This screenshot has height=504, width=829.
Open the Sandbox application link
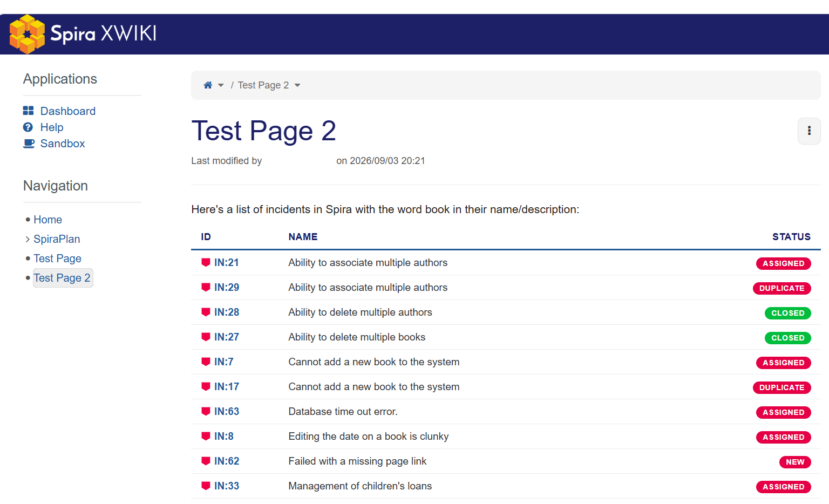[x=63, y=144]
